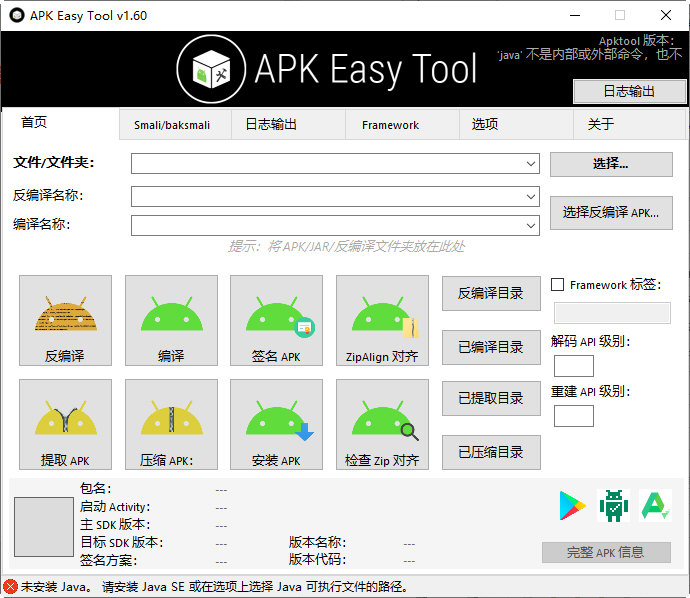
Task: Enable the Framework 标签 checkbox
Action: (x=558, y=285)
